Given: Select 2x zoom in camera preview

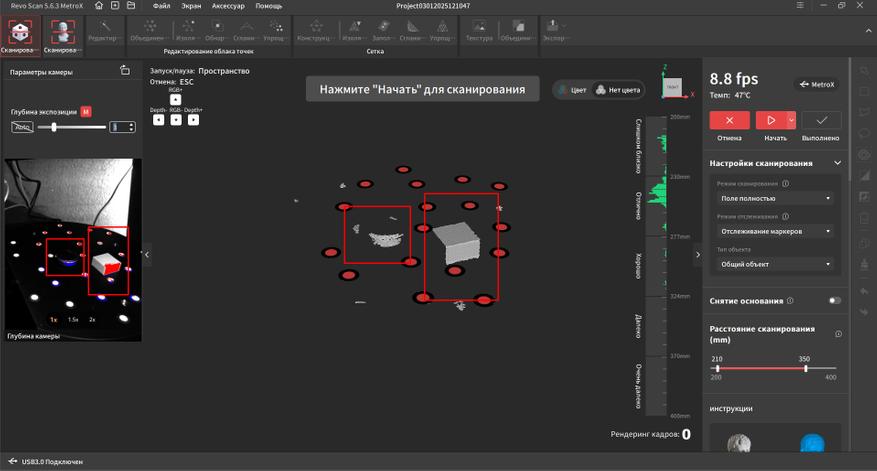Looking at the screenshot, I should pyautogui.click(x=92, y=319).
